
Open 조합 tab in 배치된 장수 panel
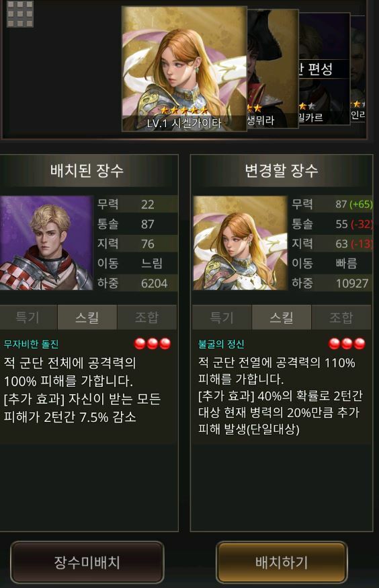146,318
